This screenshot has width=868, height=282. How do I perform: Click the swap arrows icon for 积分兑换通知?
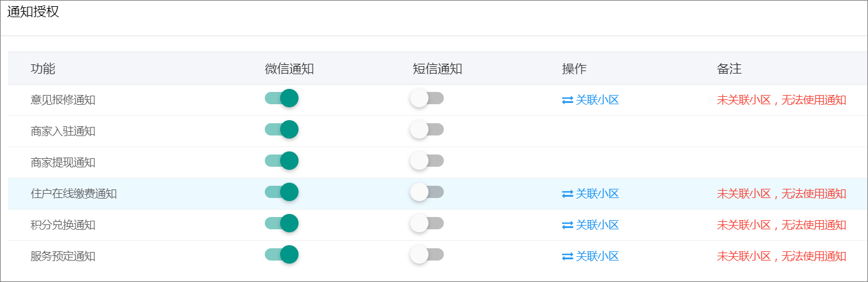tap(567, 225)
